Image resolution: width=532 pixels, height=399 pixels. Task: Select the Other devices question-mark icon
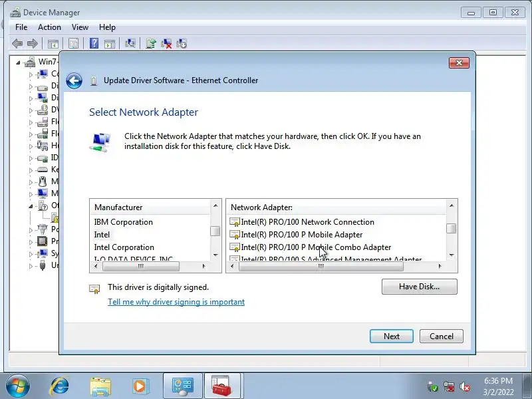coord(43,205)
